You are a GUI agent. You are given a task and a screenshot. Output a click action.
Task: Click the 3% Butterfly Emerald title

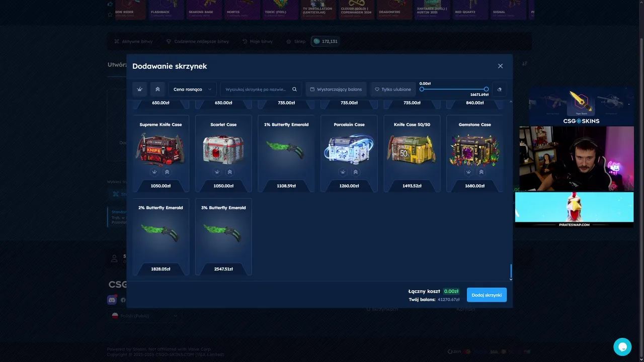point(223,208)
